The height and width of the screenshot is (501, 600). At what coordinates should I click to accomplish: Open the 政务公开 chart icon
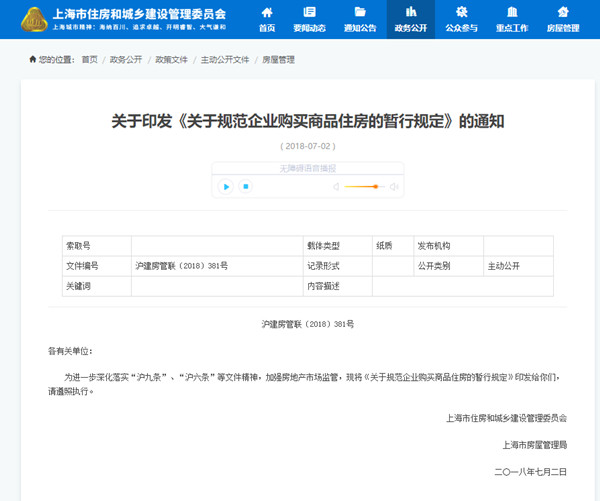[x=411, y=12]
